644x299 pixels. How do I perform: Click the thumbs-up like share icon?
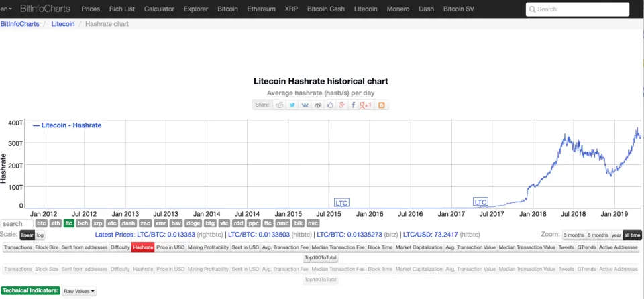pos(330,105)
